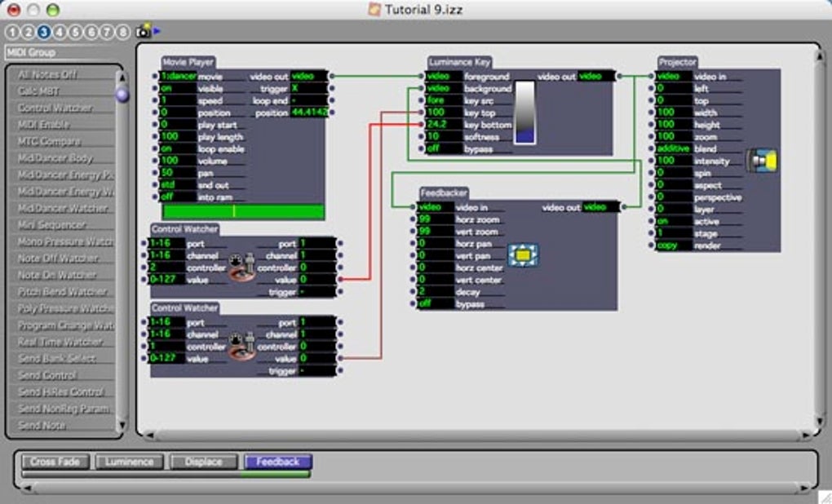Click the lower Control Watcher title

(184, 307)
